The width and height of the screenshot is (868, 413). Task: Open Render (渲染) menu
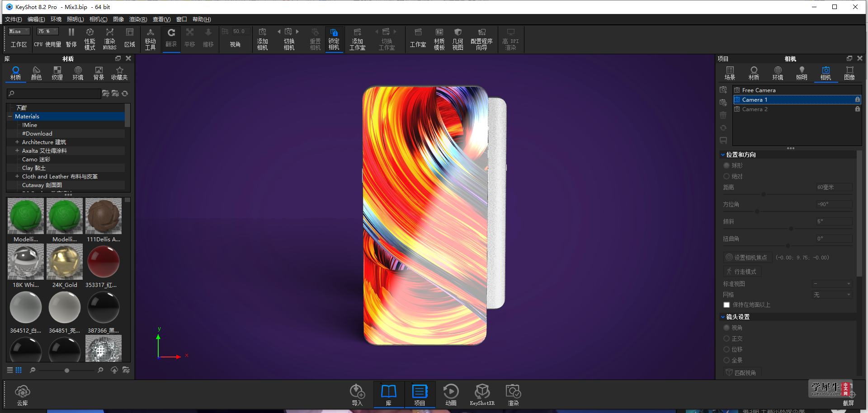click(138, 19)
